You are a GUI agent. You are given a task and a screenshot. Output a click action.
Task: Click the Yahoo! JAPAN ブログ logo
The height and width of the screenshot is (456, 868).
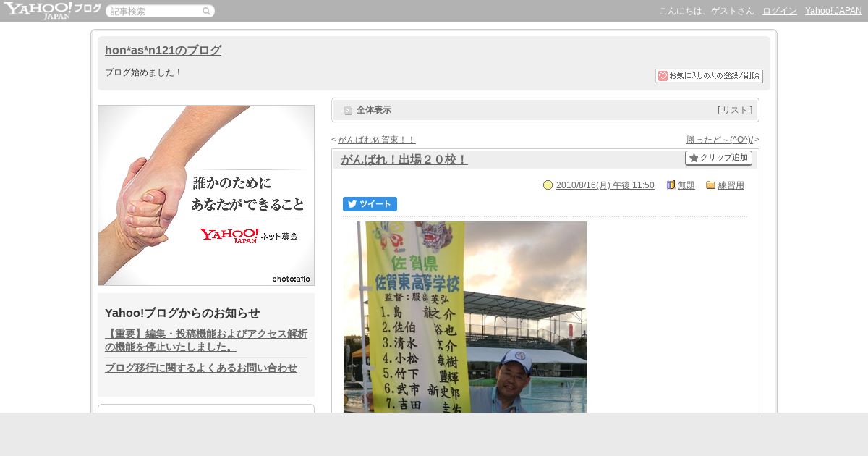[52, 10]
